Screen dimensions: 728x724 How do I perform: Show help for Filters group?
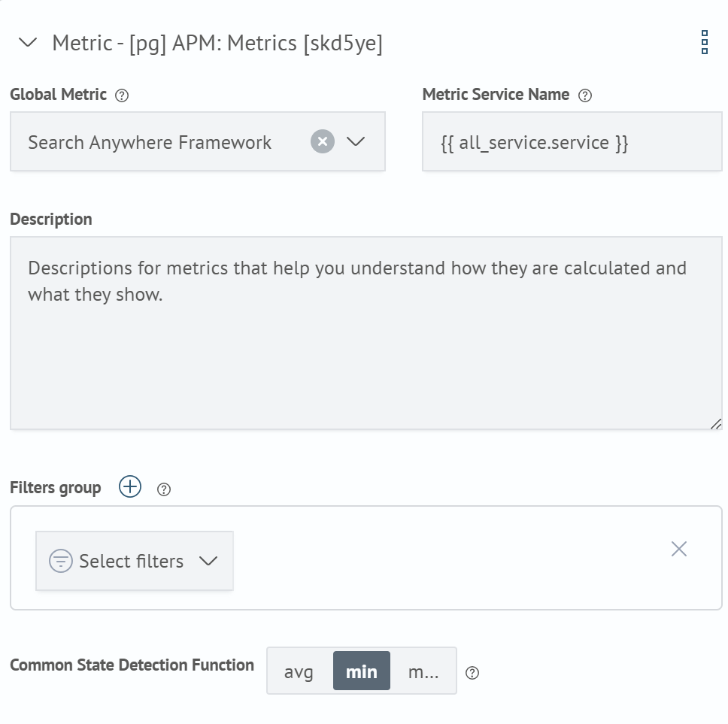(163, 489)
